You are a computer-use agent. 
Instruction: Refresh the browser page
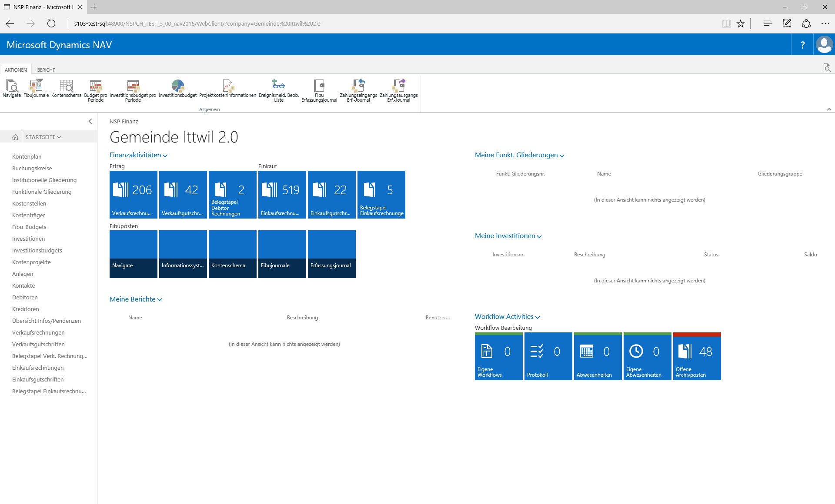51,23
